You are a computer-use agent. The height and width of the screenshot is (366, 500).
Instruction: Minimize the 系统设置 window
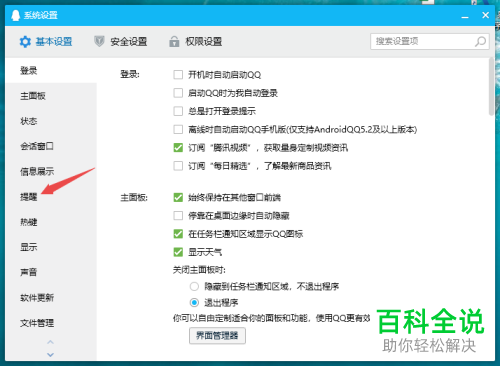(465, 16)
